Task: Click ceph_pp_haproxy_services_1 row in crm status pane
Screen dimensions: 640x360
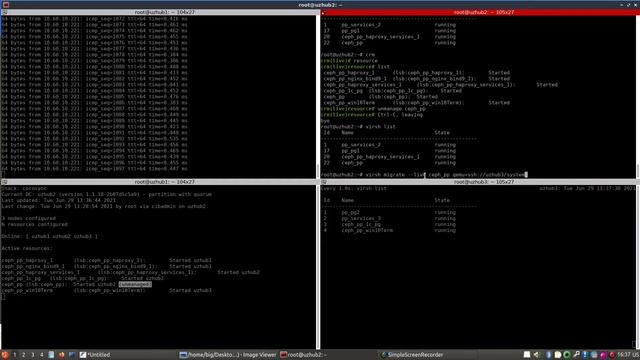Action: [131, 272]
